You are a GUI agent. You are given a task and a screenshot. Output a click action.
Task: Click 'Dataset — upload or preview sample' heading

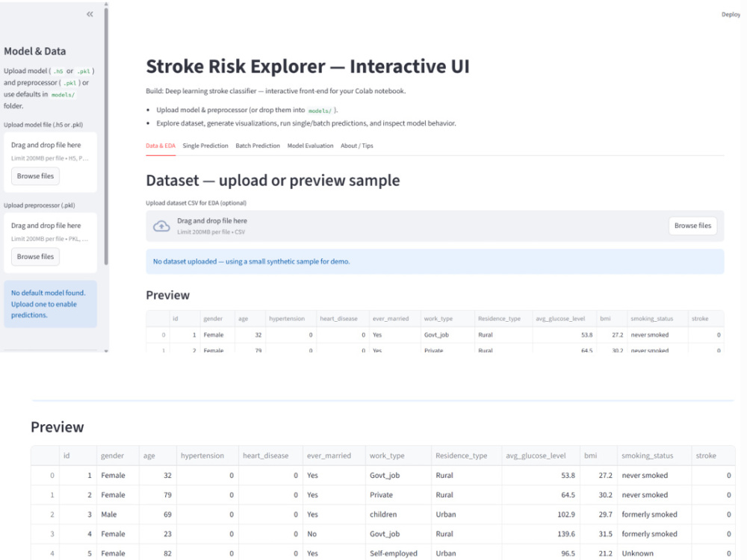point(273,181)
